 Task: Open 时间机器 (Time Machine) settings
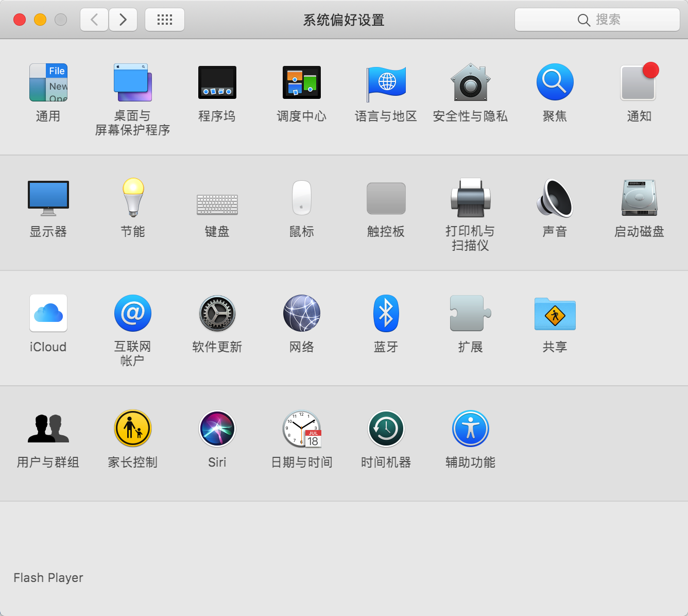click(386, 429)
